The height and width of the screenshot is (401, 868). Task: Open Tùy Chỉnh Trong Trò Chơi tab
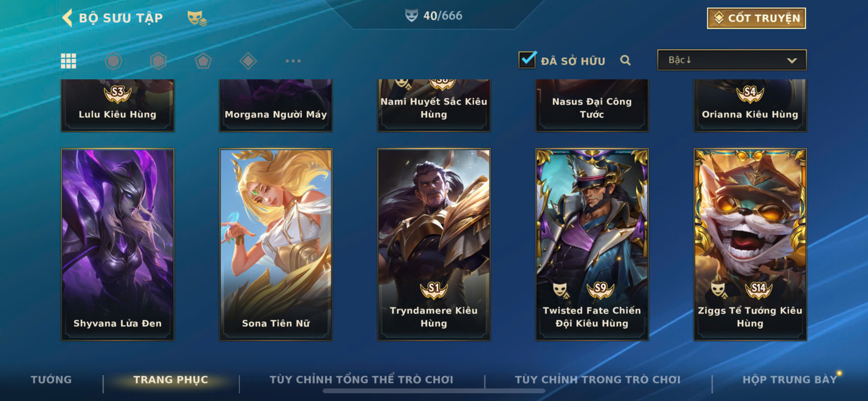pos(598,379)
